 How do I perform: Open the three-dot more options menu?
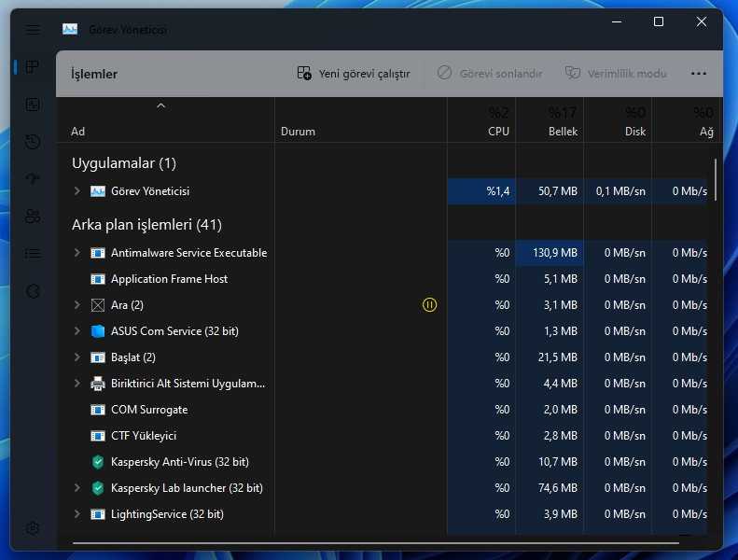pos(699,74)
